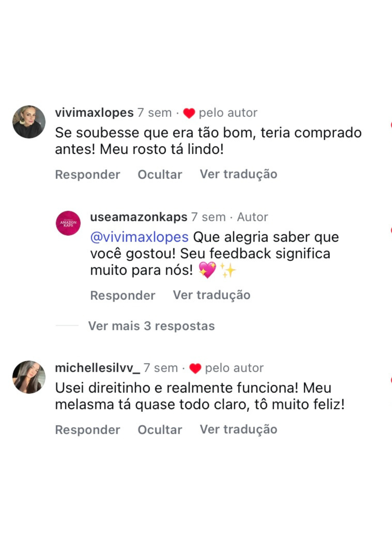Reply to vivimaxlopes comment
This screenshot has height=539, width=392.
(x=88, y=174)
